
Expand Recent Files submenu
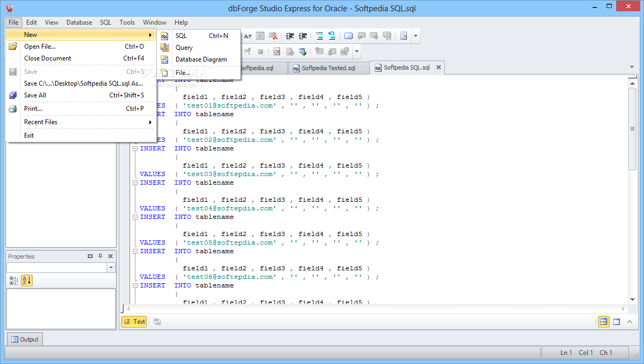click(x=81, y=122)
